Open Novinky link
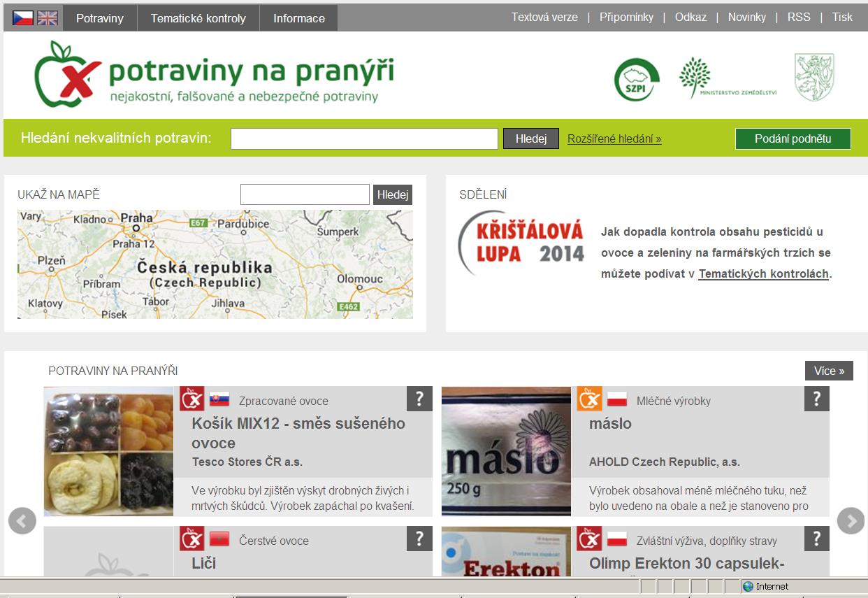Viewport: 868px width, 598px height. [x=747, y=17]
